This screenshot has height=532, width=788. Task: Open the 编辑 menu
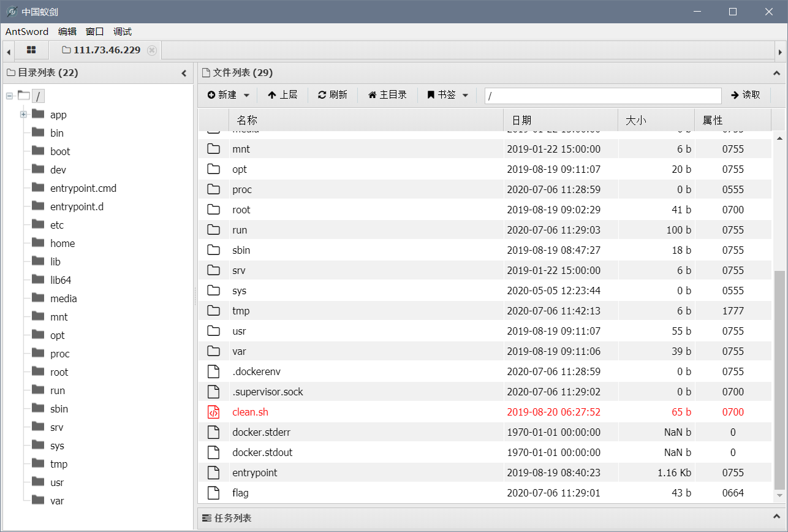[67, 32]
